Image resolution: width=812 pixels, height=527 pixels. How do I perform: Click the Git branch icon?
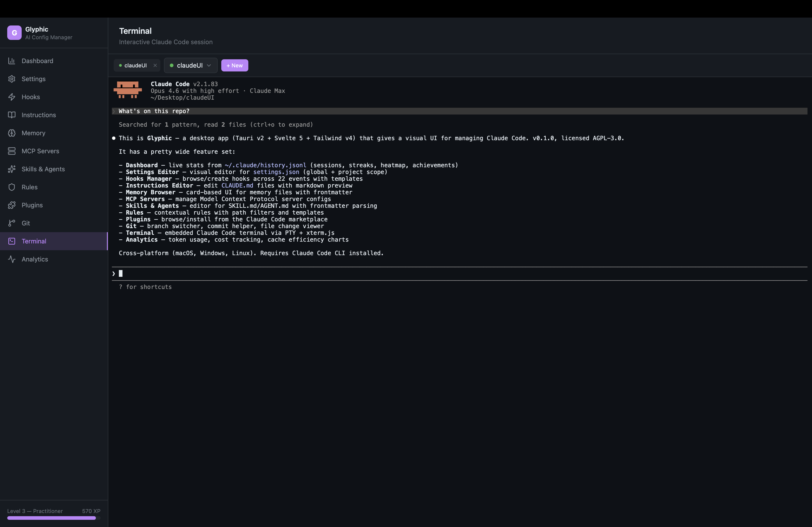click(12, 223)
